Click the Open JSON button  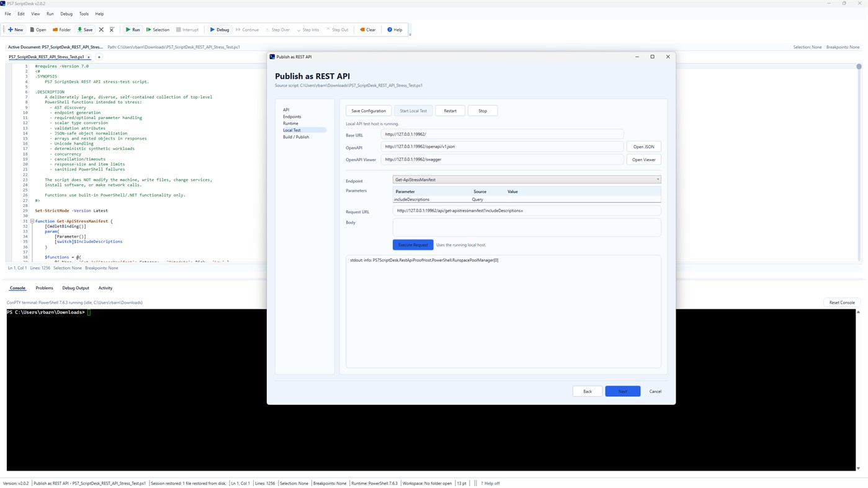click(x=644, y=147)
